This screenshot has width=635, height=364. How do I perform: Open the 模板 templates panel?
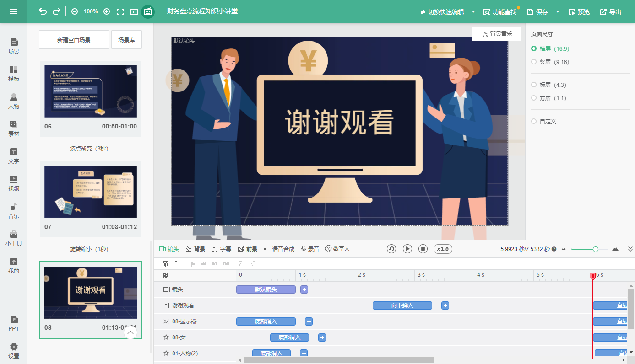tap(14, 74)
